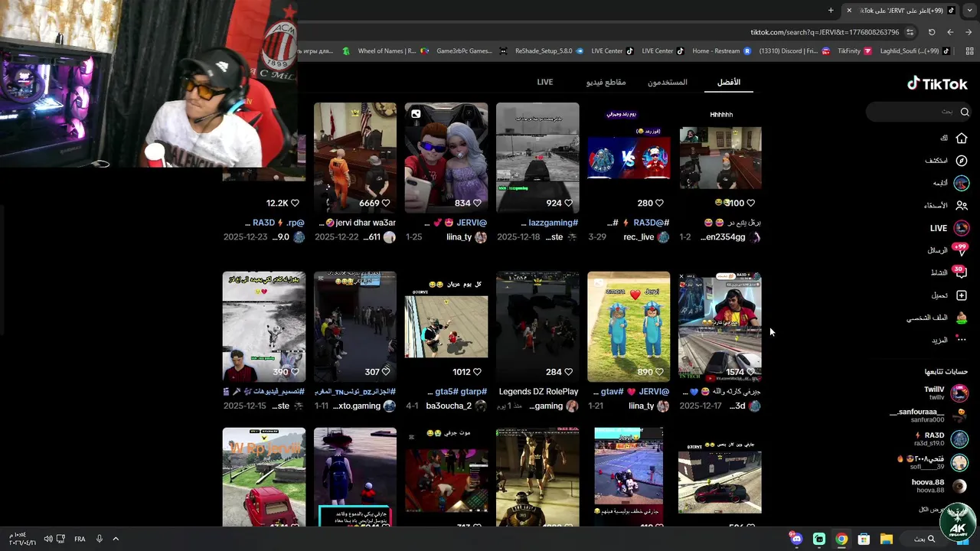This screenshot has width=980, height=551.
Task: Click the search magnifier icon in TikTok
Action: [x=965, y=112]
